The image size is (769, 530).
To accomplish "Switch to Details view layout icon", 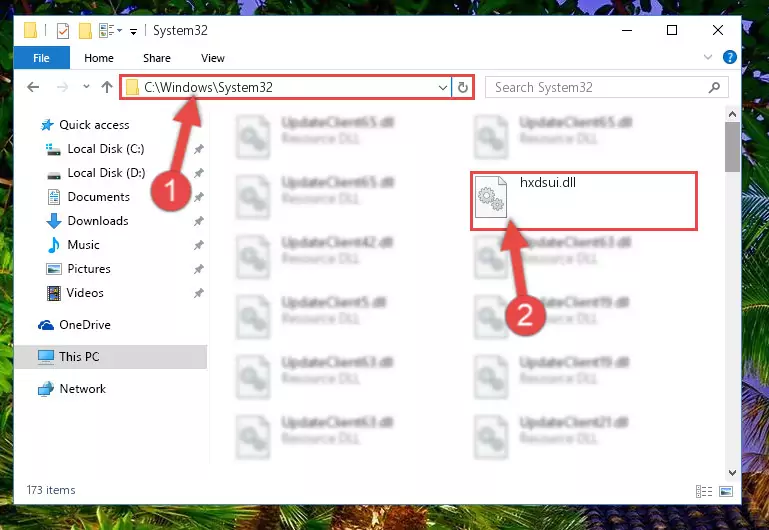I will (x=704, y=491).
